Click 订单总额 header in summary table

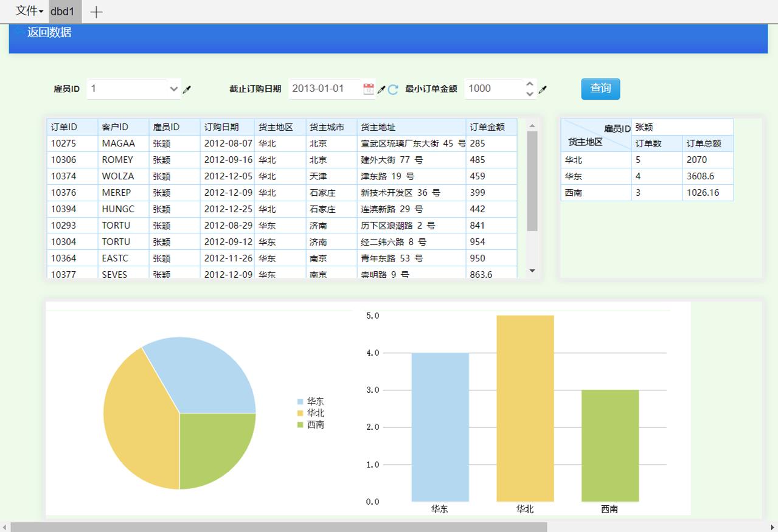coord(707,143)
